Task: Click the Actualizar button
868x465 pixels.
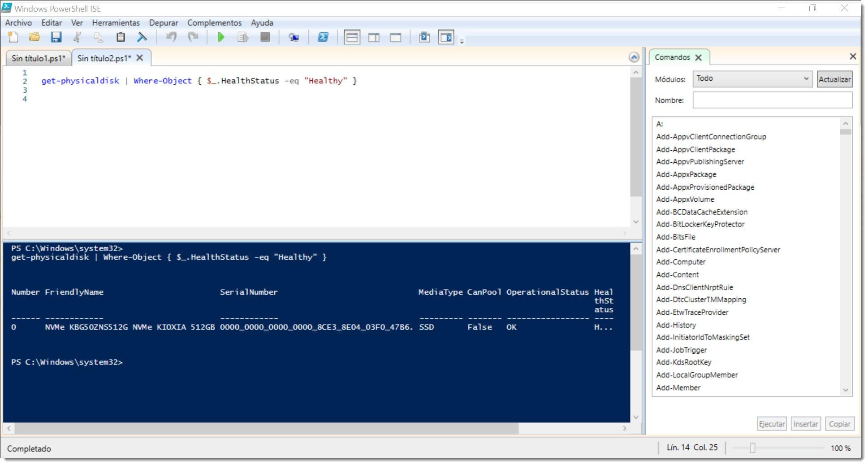Action: tap(834, 79)
